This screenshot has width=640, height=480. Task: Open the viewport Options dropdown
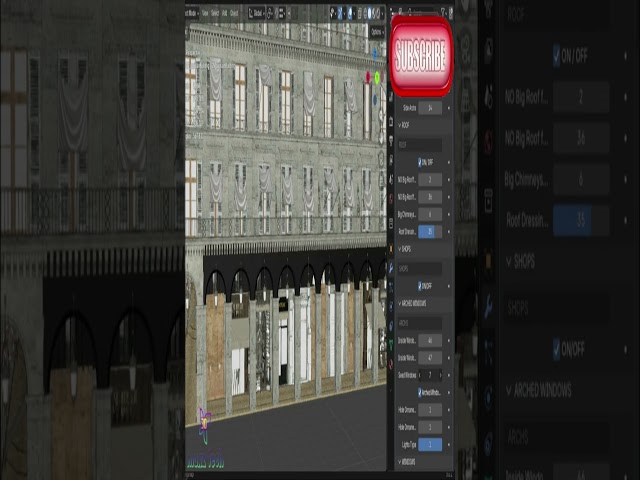coord(378,32)
